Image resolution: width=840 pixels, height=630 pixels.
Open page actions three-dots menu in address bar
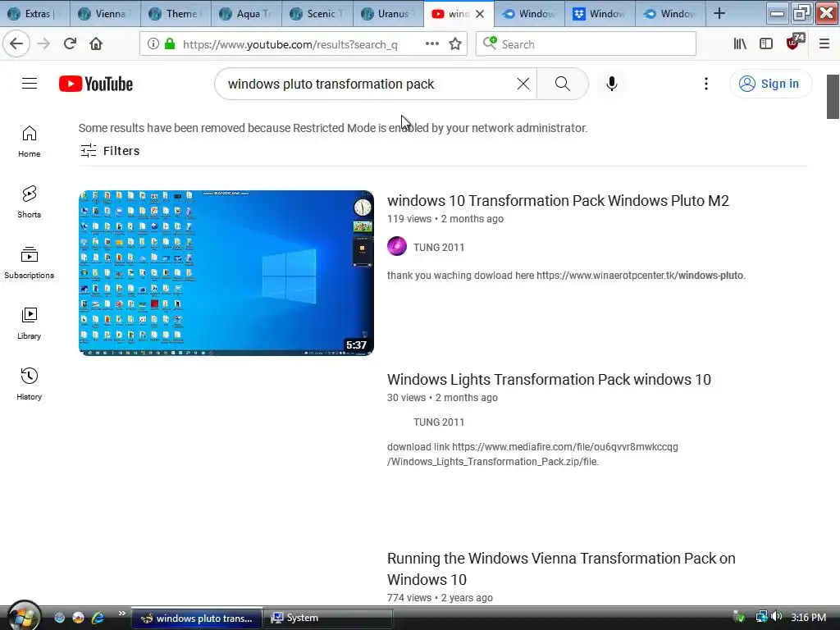pyautogui.click(x=431, y=44)
